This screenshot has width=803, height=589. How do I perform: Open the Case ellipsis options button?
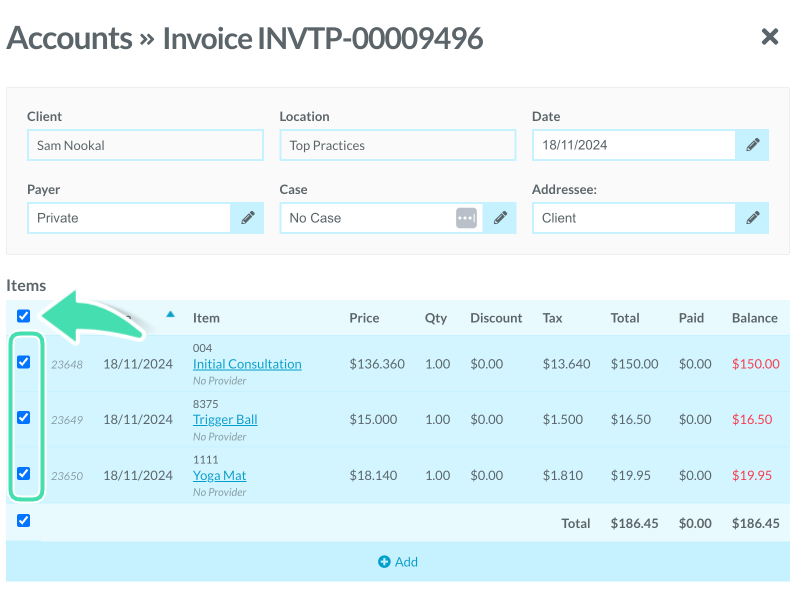(467, 218)
